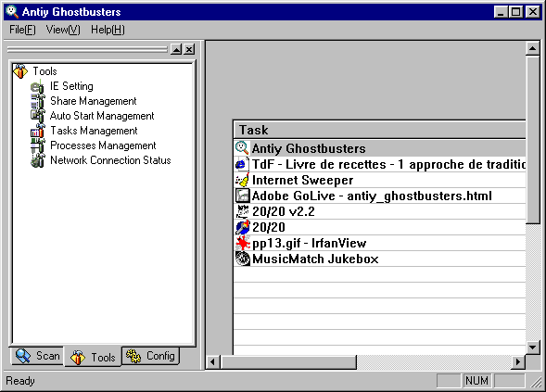The width and height of the screenshot is (546, 392).
Task: Click the NUM indicator in status bar
Action: click(x=476, y=381)
